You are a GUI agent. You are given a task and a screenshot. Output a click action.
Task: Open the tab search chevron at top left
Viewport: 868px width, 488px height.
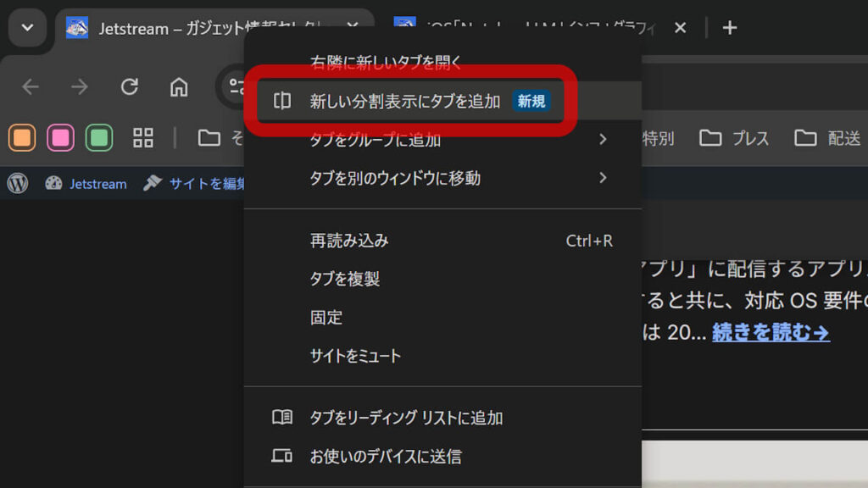click(26, 28)
